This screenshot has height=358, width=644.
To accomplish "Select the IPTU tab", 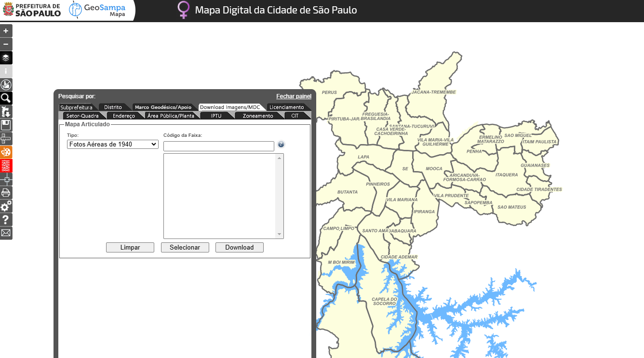I will 216,116.
